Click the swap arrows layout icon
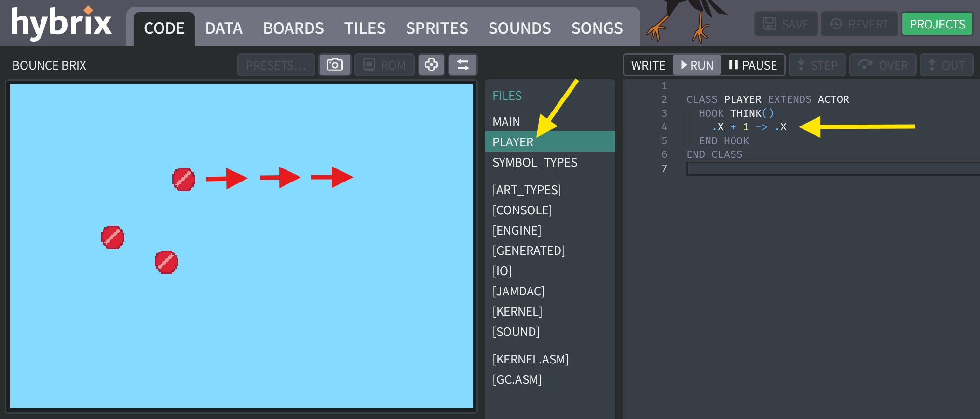The image size is (980, 419). click(463, 65)
